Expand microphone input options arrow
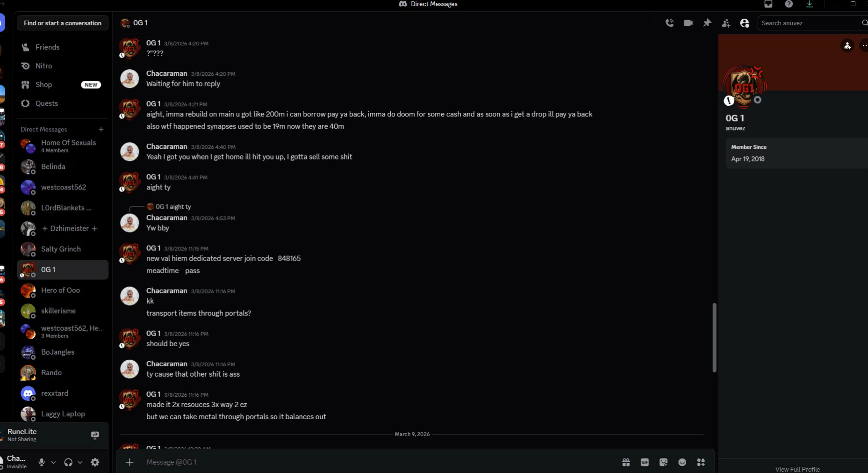 coord(53,462)
